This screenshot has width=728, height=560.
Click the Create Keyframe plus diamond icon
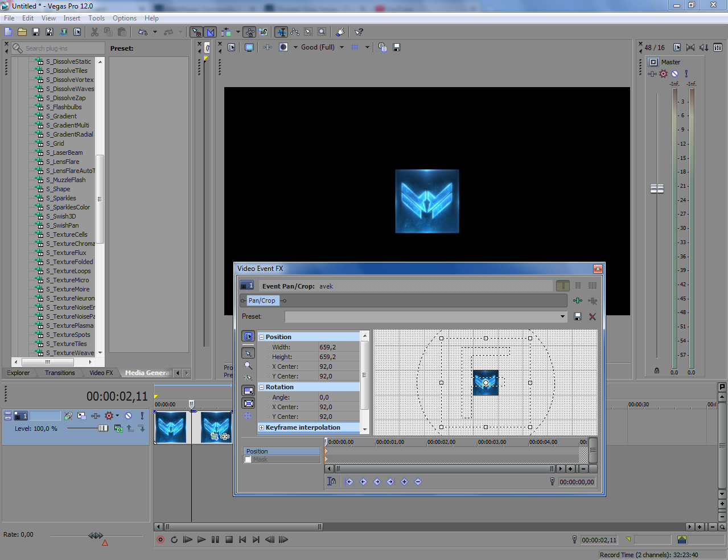pyautogui.click(x=404, y=481)
